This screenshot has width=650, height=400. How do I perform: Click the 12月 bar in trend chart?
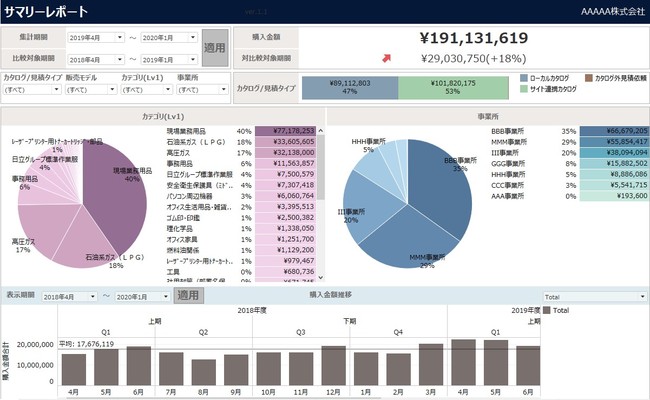point(333,366)
